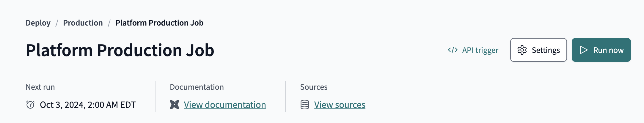Image resolution: width=644 pixels, height=123 pixels.
Task: Click the dbt docs icon
Action: pyautogui.click(x=175, y=105)
